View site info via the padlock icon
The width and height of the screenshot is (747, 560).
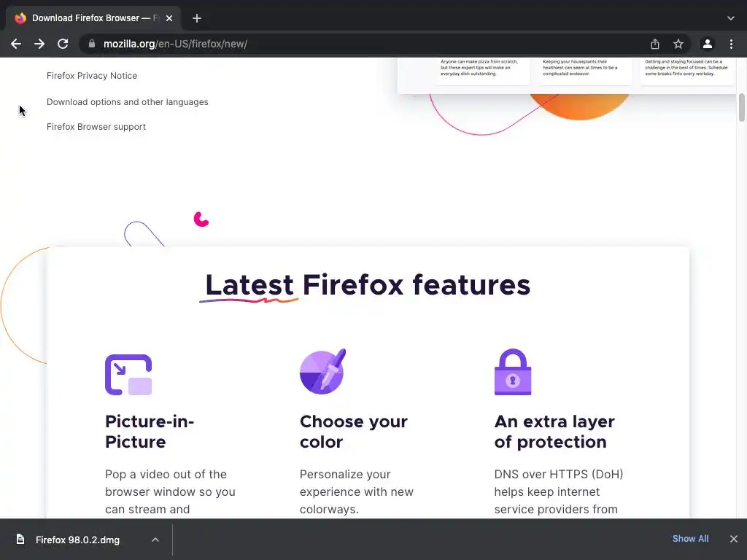tap(91, 44)
